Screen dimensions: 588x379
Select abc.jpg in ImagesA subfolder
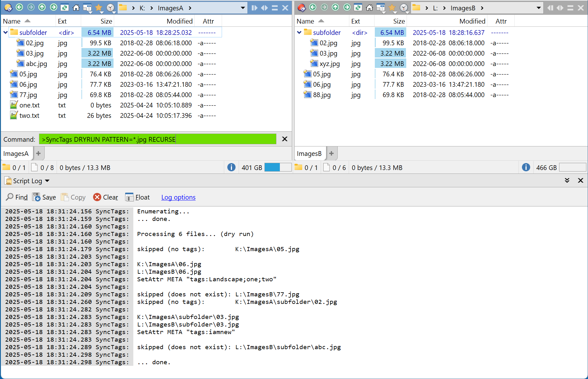[x=36, y=64]
